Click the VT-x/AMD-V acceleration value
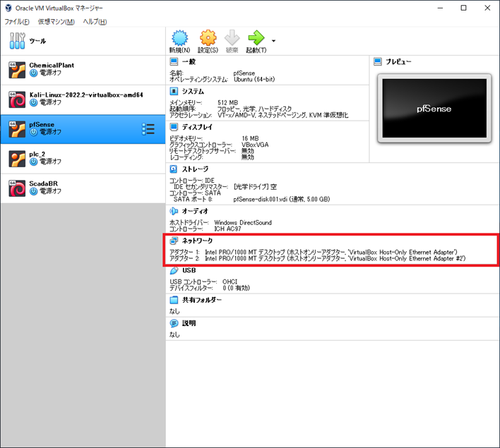 (x=283, y=115)
